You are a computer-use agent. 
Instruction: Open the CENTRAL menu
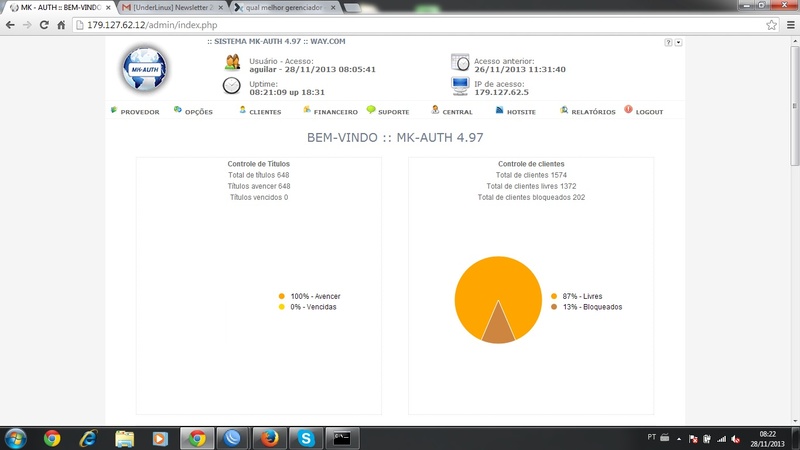click(452, 111)
